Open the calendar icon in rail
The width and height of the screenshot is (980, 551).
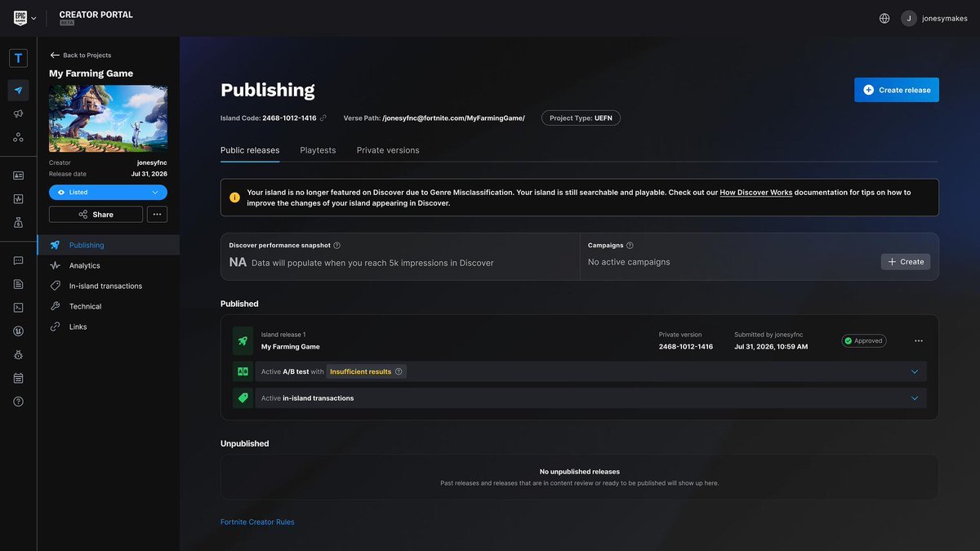pos(18,378)
